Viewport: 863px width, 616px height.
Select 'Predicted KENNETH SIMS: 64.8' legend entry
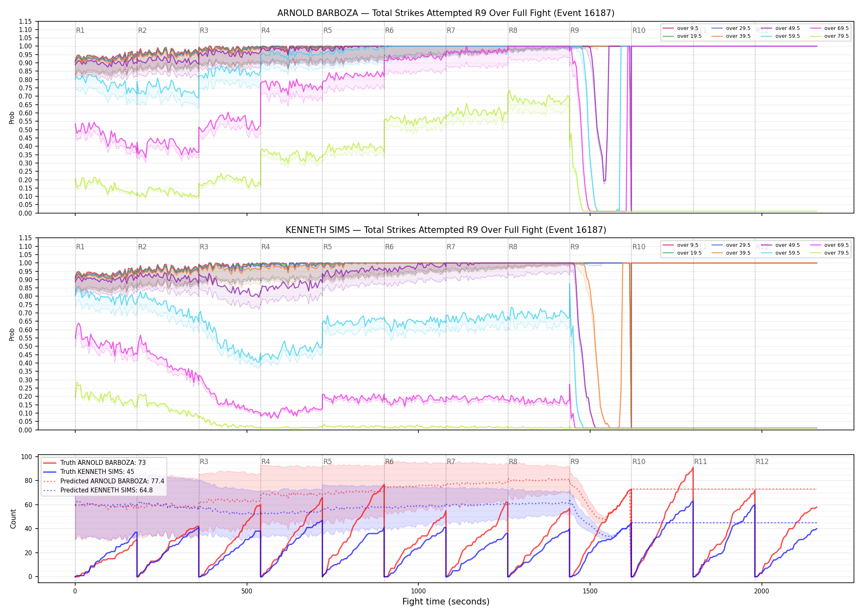[x=98, y=490]
